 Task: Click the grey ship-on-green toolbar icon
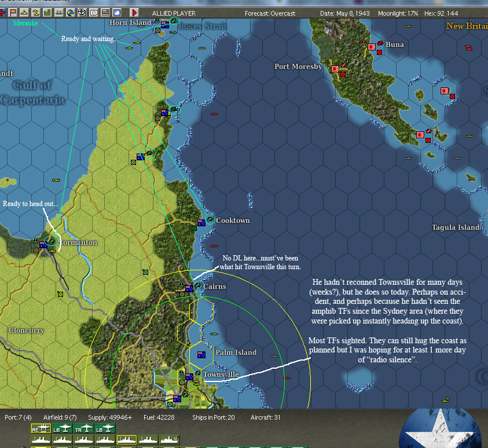[59, 13]
